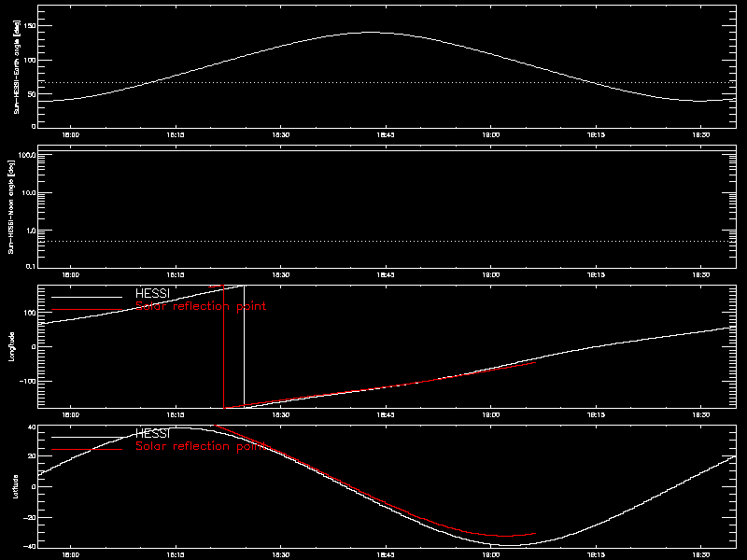Select Solar reflection point label in Latitude plot
This screenshot has width=747, height=560.
201,446
